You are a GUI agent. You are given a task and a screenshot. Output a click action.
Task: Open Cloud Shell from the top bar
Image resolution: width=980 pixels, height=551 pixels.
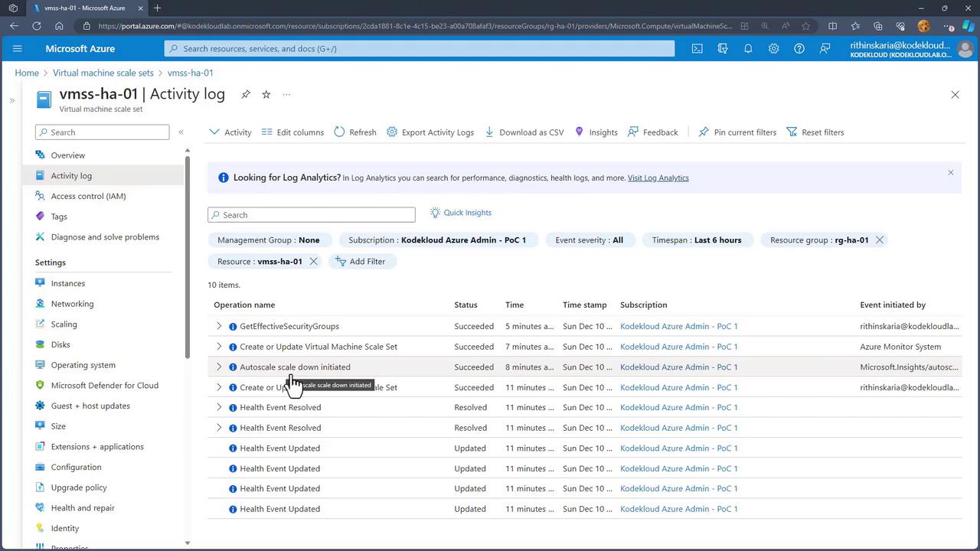697,48
